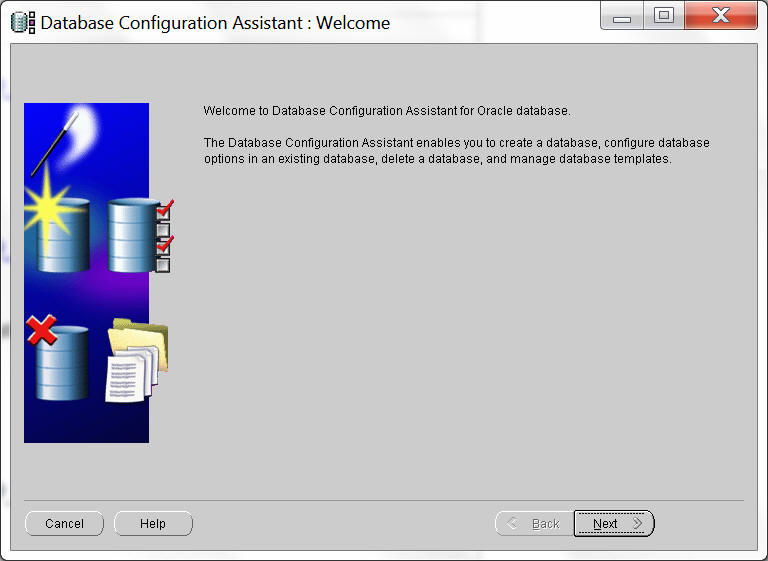The height and width of the screenshot is (561, 768).
Task: Open Help for the assistant
Action: (153, 524)
